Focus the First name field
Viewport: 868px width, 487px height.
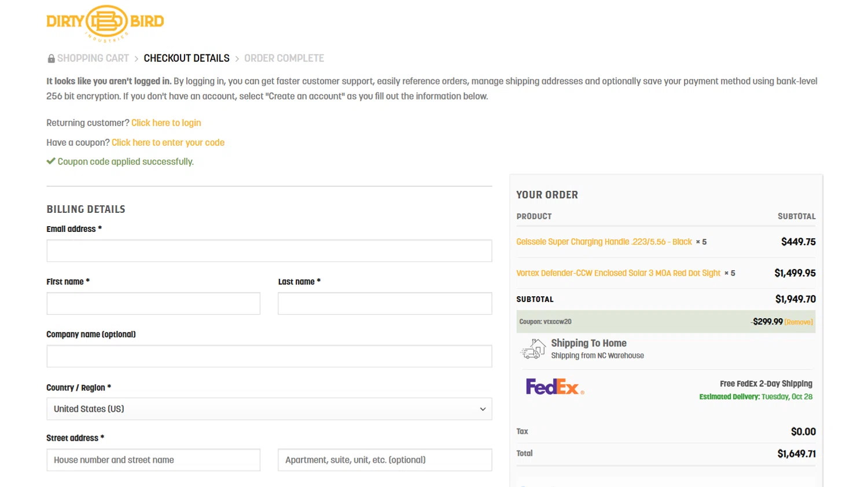click(153, 304)
